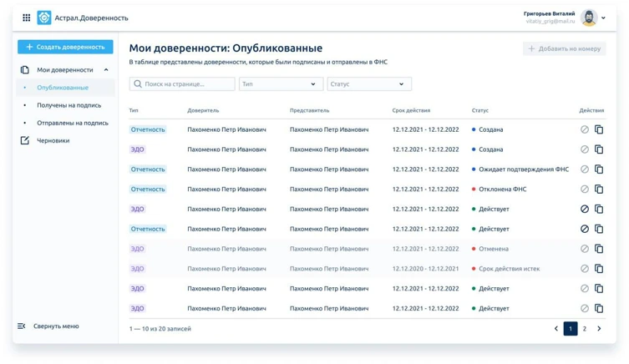Screen dimensions: 629x364
Task: Click the Черновики edit icon
Action: (x=25, y=140)
